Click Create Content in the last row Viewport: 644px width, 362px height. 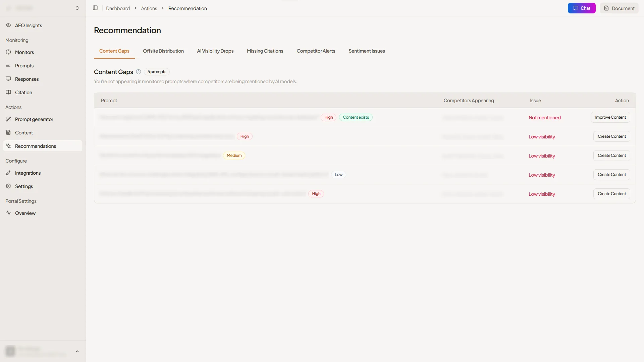[612, 194]
